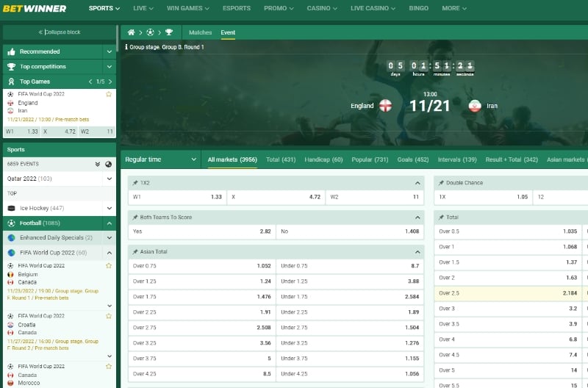Open the LIVE menu

(143, 8)
